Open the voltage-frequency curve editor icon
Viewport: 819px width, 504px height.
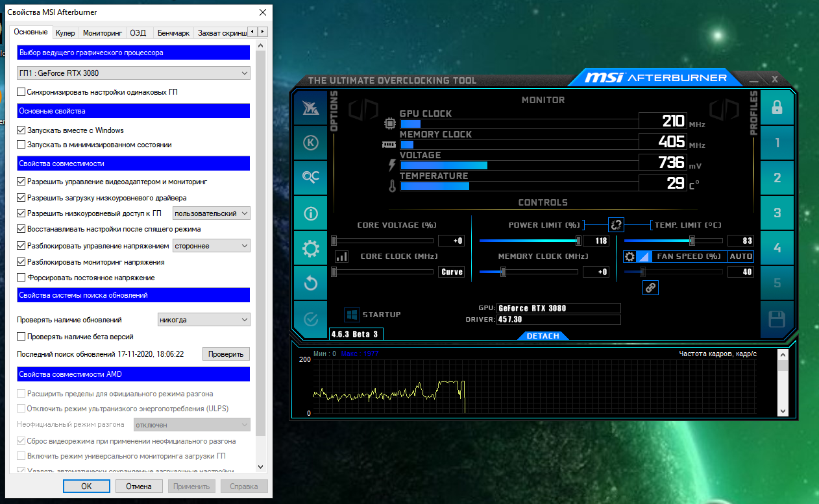[x=341, y=256]
